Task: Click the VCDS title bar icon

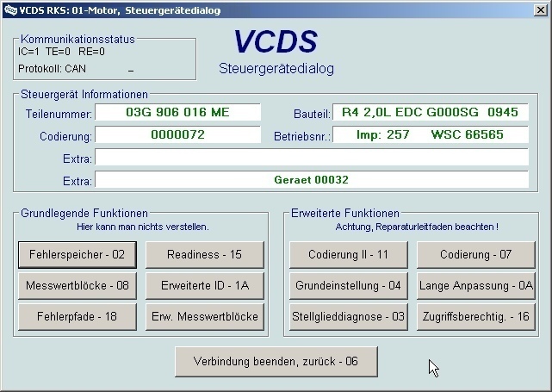Action: coord(10,10)
